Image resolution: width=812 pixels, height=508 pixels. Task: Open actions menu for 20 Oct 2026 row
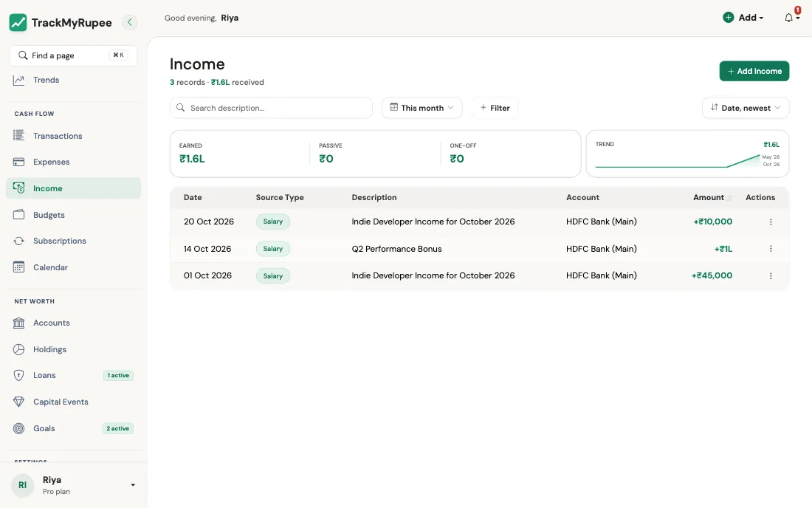(x=771, y=222)
